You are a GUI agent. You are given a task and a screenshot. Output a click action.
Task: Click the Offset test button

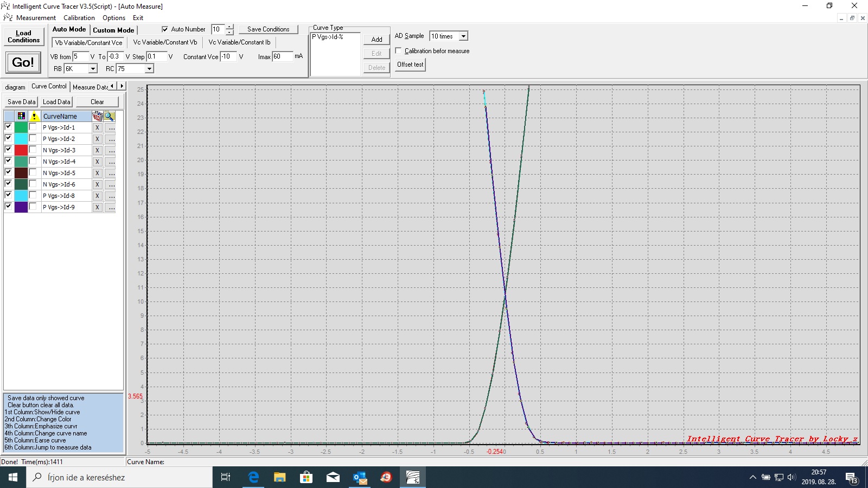click(410, 65)
